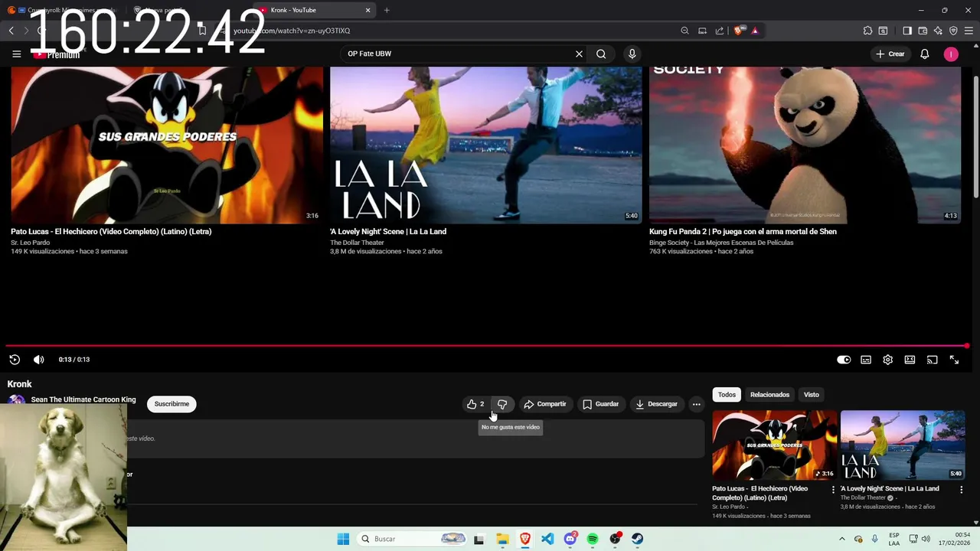
Task: Turn on subtitles in the player
Action: [866, 360]
